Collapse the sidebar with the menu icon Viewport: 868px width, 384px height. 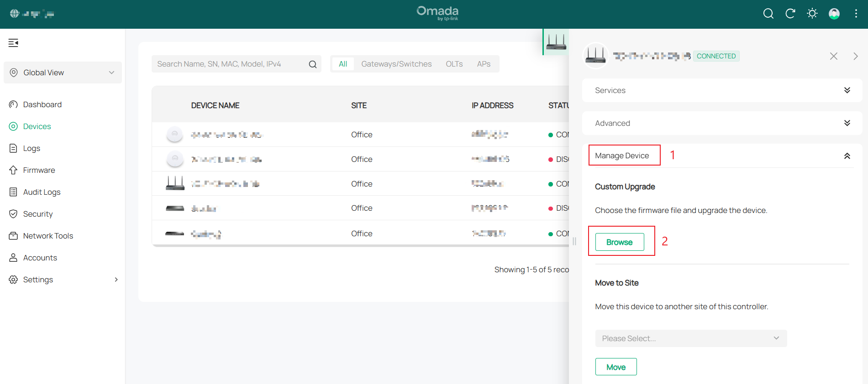coord(13,43)
